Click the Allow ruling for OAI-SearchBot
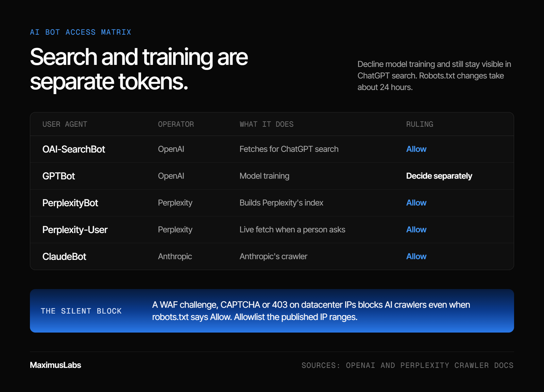 pyautogui.click(x=416, y=149)
